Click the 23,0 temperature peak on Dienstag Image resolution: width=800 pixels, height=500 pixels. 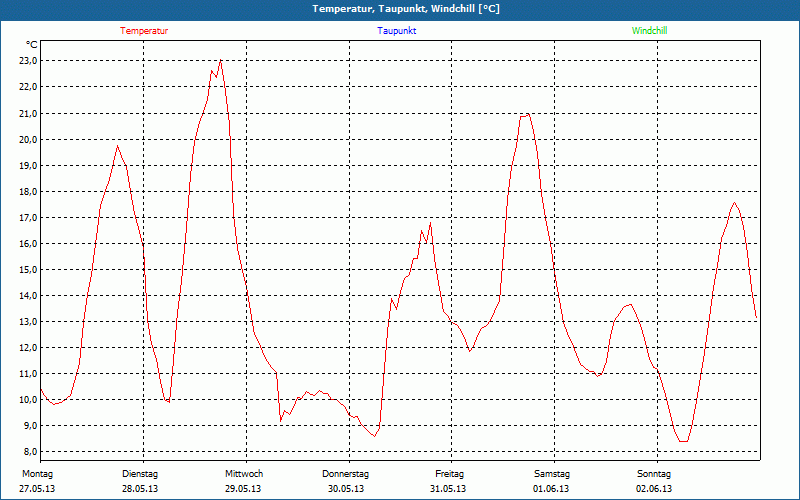(220, 61)
